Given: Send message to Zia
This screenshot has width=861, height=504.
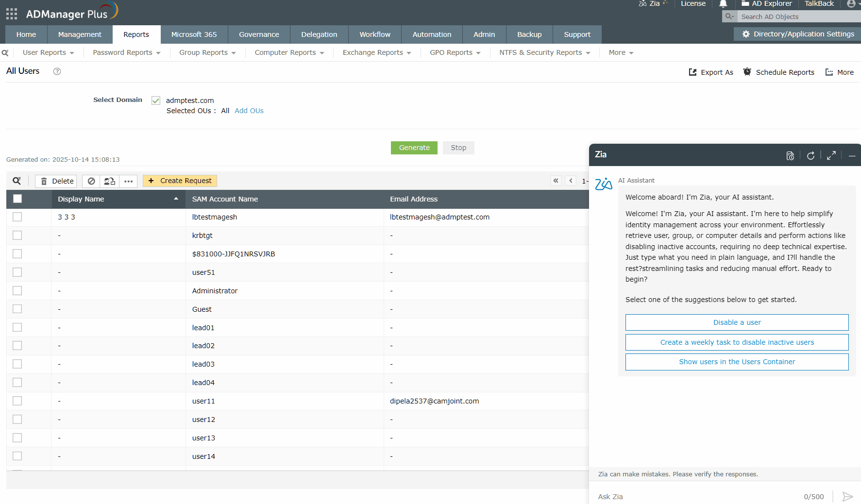Looking at the screenshot, I should pyautogui.click(x=847, y=496).
